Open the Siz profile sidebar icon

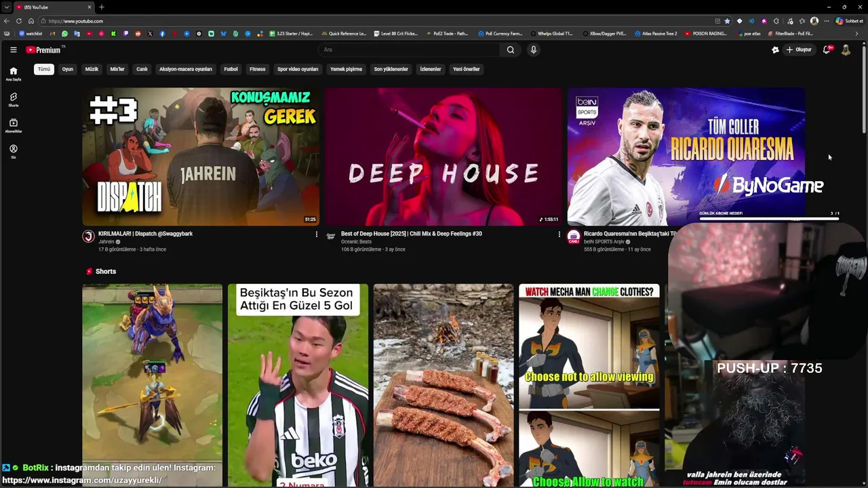point(13,151)
